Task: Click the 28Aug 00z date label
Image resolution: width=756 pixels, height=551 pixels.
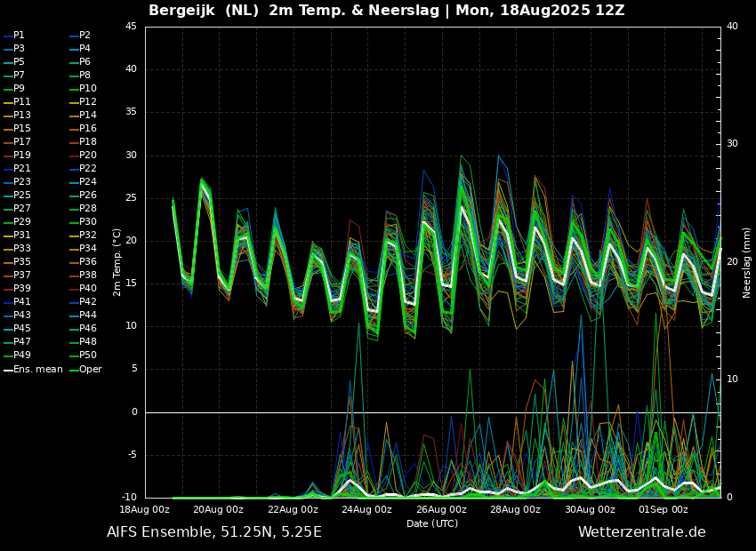Action: pyautogui.click(x=516, y=509)
